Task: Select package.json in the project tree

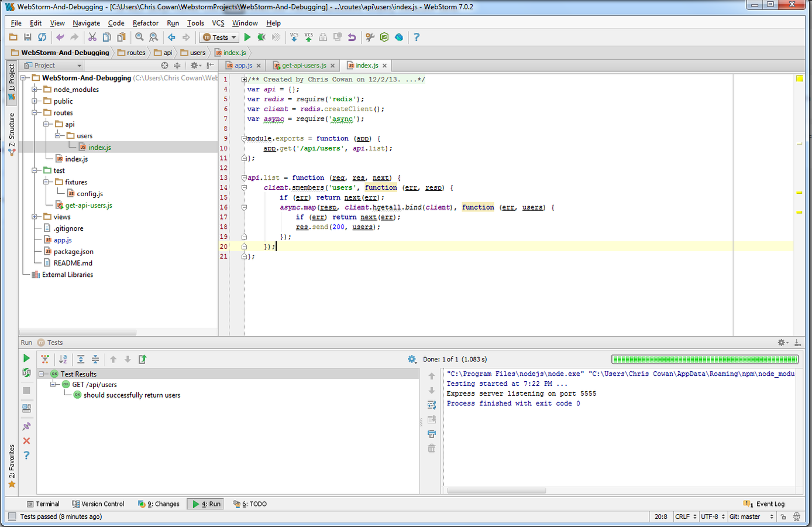Action: tap(73, 252)
